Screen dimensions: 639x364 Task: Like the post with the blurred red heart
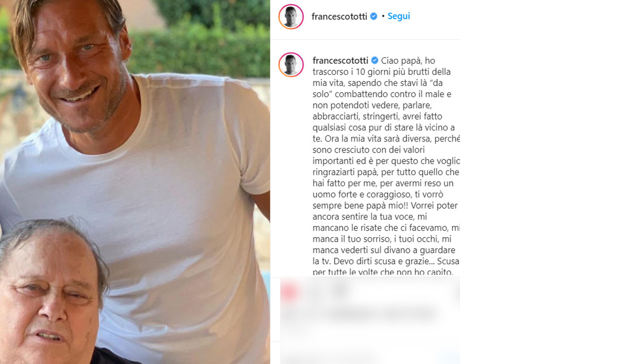pos(289,293)
